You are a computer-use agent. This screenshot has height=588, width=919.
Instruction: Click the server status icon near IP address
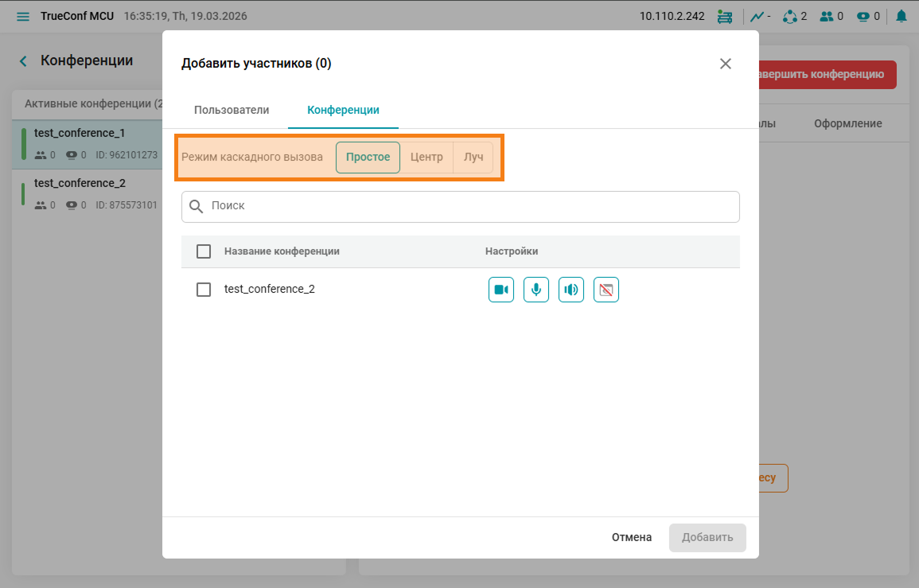[725, 16]
